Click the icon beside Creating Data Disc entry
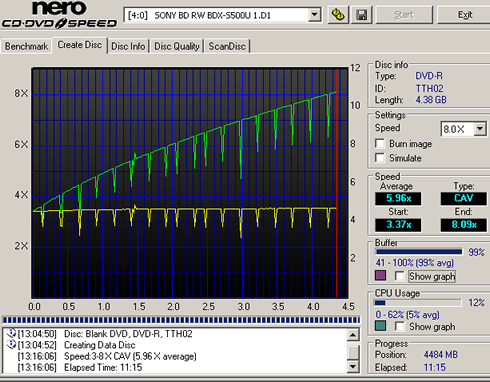This screenshot has width=490, height=382. [x=11, y=344]
